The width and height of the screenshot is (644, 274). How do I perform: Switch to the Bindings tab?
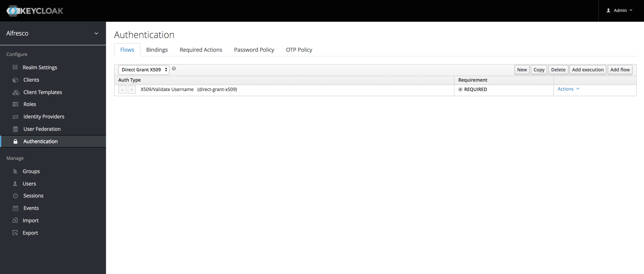point(157,50)
